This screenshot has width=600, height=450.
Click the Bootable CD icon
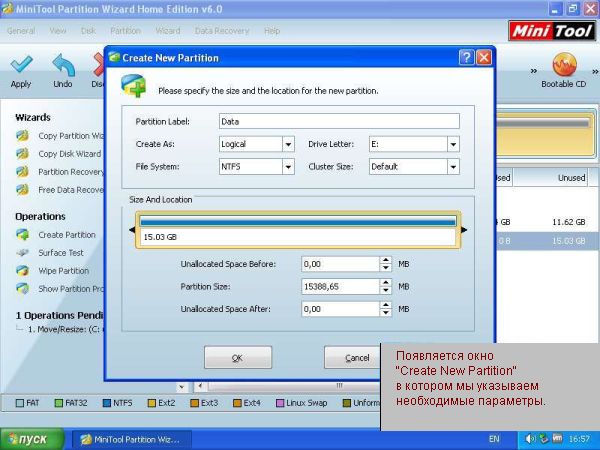tap(563, 67)
